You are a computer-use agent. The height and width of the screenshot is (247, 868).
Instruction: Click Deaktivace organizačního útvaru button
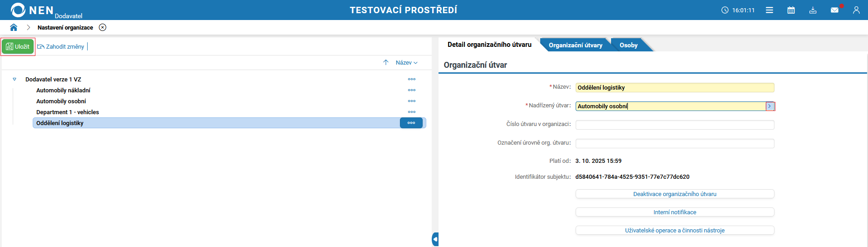click(675, 194)
